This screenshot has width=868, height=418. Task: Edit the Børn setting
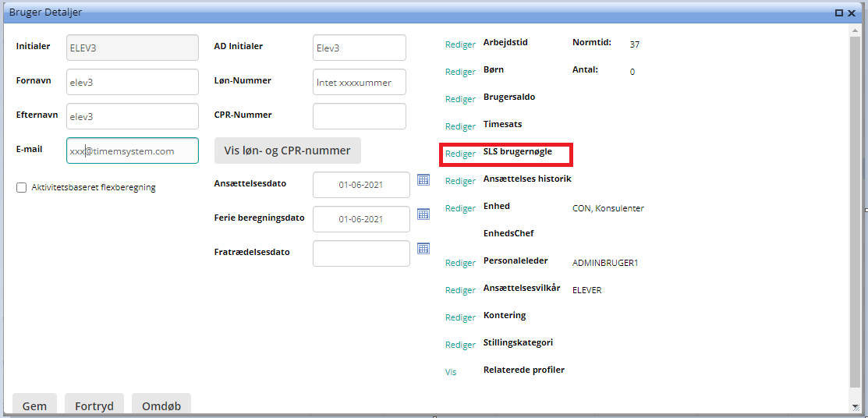coord(460,72)
